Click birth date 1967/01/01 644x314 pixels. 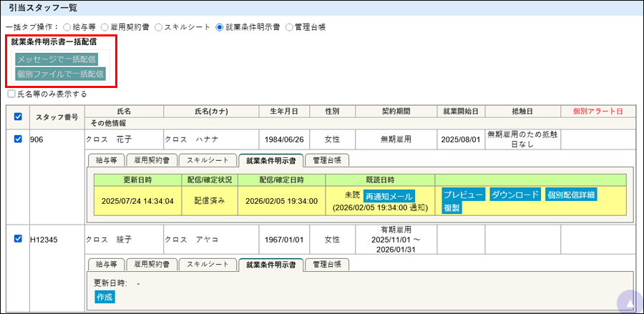click(284, 239)
